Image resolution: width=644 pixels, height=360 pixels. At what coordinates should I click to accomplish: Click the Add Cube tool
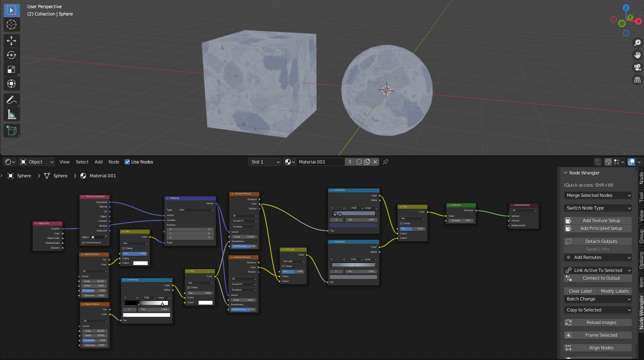pyautogui.click(x=11, y=130)
